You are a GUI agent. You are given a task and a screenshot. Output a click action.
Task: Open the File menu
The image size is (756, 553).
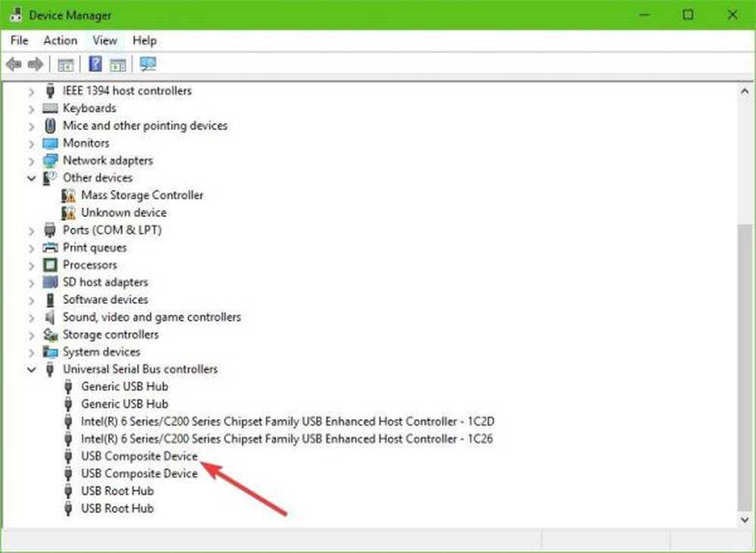pos(19,41)
